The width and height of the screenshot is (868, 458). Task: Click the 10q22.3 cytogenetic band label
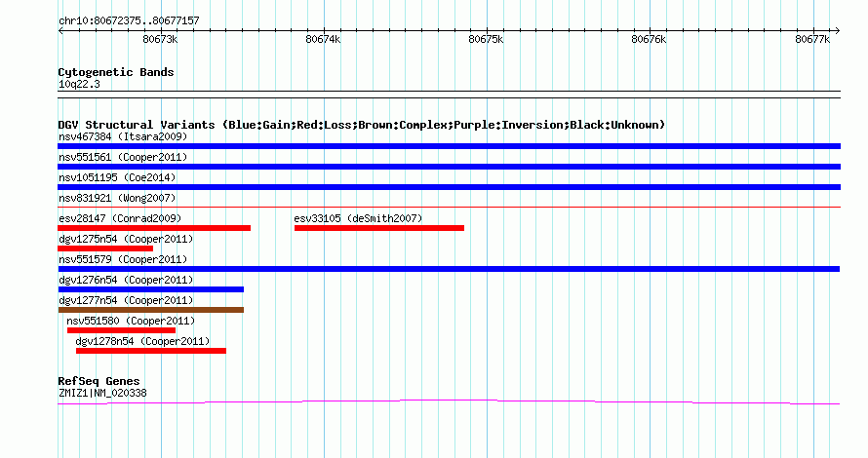point(79,84)
